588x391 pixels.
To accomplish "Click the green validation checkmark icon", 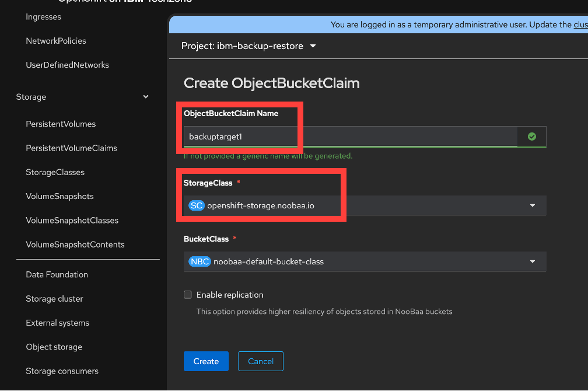I will 531,137.
